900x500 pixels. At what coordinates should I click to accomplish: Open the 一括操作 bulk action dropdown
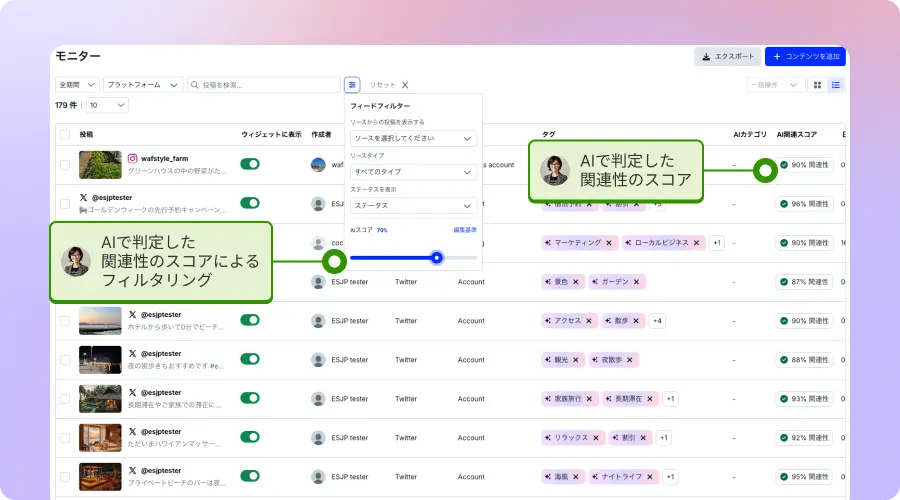[x=774, y=85]
